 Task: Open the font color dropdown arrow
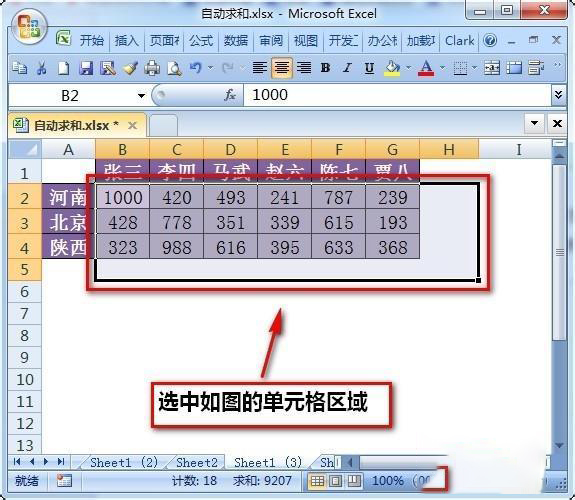click(442, 68)
